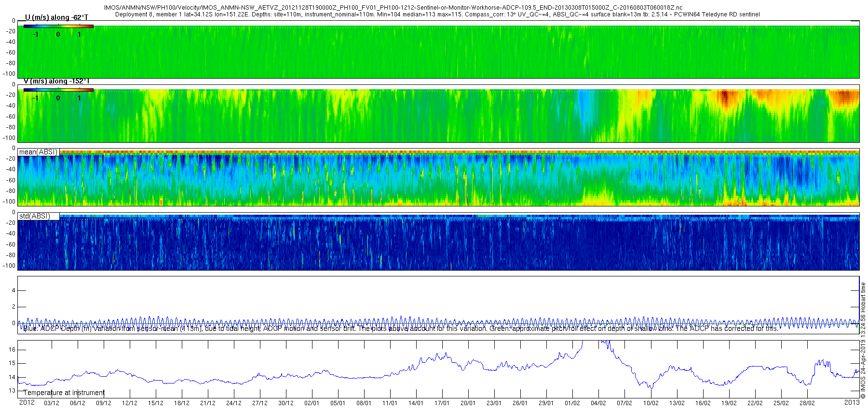Click the 2012 year label on time axis

click(x=27, y=402)
